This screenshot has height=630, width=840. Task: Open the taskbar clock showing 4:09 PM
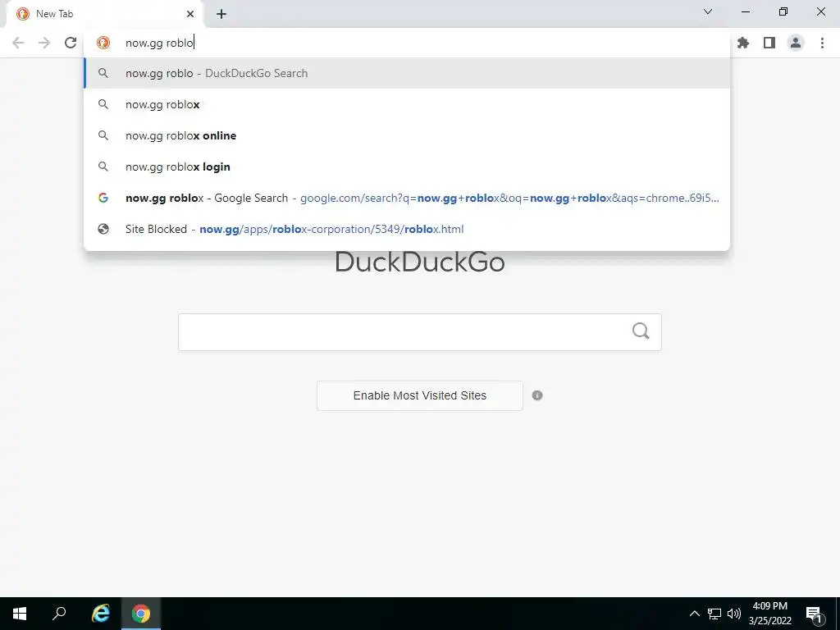[x=769, y=614]
